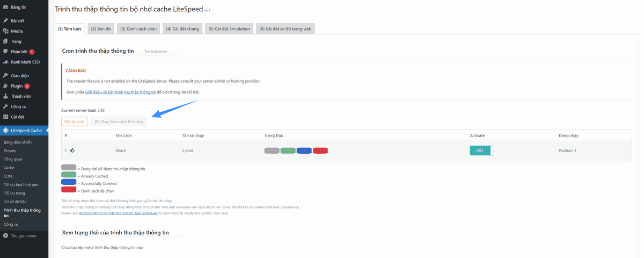
Task: Open the [5] Cài đặt Simulation tab
Action: pos(229,28)
